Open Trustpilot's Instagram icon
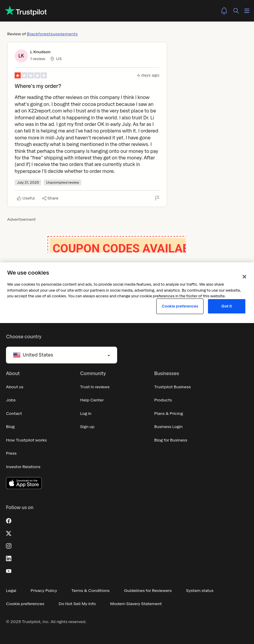Image resolution: width=254 pixels, height=644 pixels. (x=9, y=546)
